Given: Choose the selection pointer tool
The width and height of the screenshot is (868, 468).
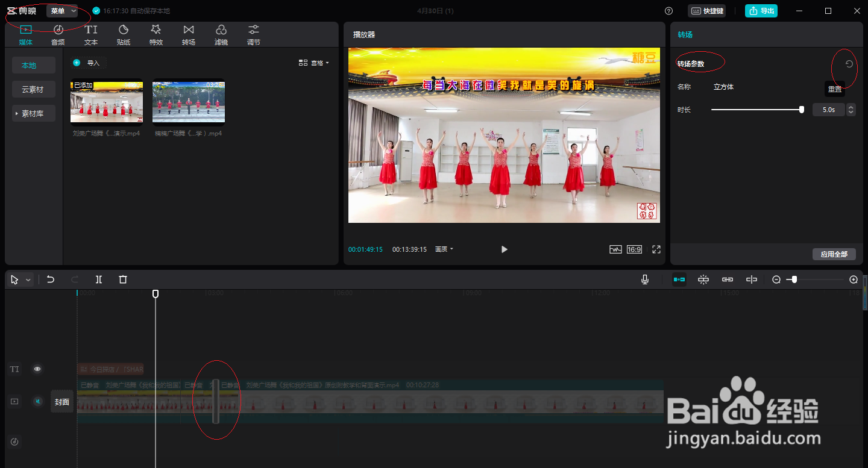Looking at the screenshot, I should (14, 279).
